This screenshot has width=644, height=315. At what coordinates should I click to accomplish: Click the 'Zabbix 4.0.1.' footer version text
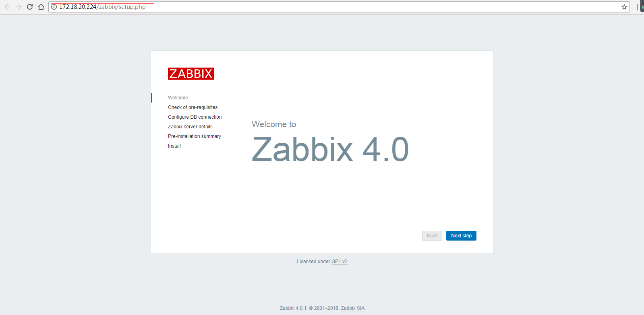(294, 308)
